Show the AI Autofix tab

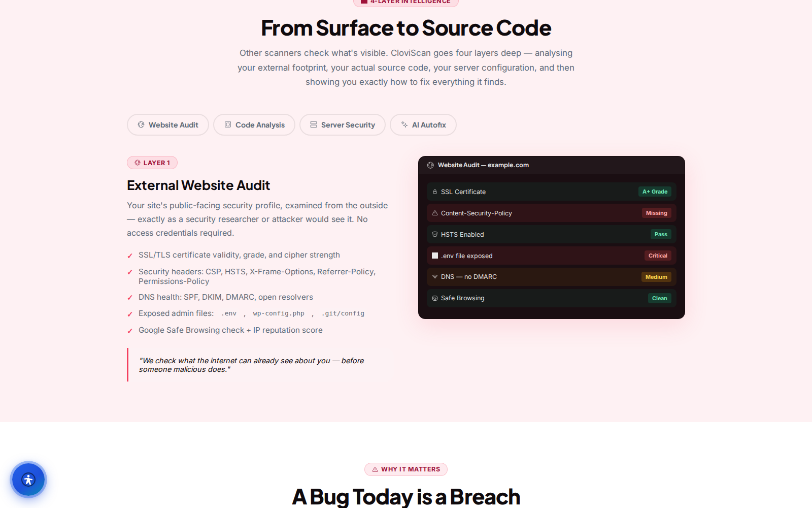coord(423,125)
